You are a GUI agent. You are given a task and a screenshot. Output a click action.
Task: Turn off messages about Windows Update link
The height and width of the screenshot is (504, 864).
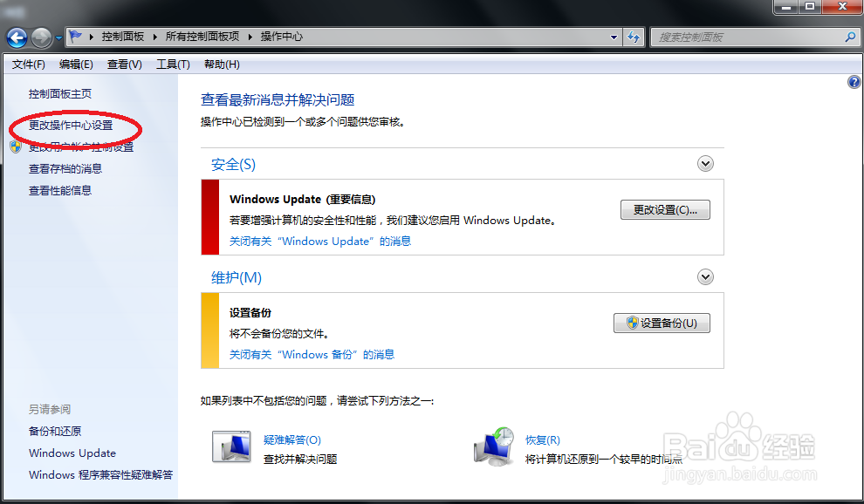coord(320,242)
